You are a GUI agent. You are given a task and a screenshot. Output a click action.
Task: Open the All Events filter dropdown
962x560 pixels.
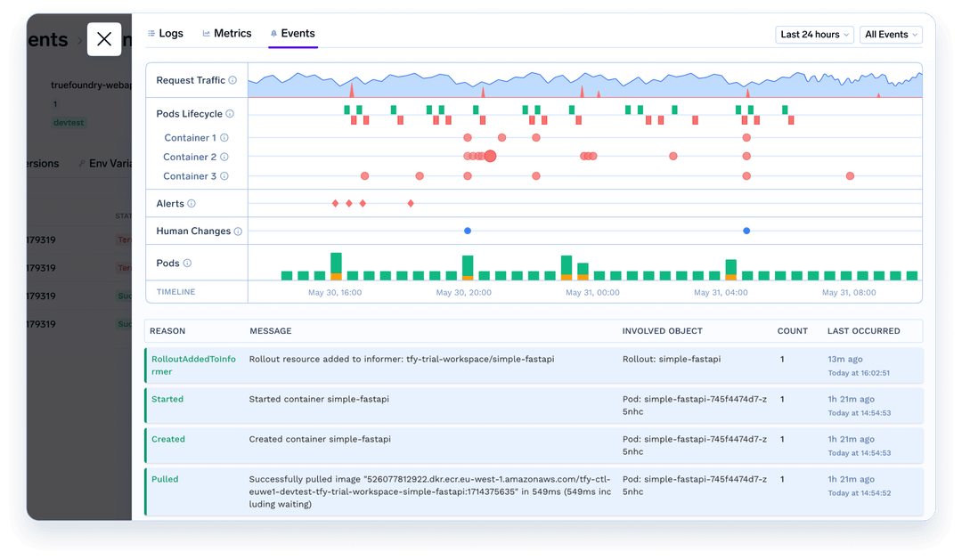point(891,34)
